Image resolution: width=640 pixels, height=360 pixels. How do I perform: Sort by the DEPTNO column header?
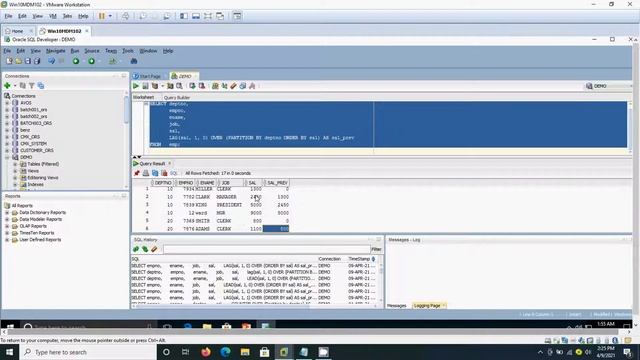point(163,183)
